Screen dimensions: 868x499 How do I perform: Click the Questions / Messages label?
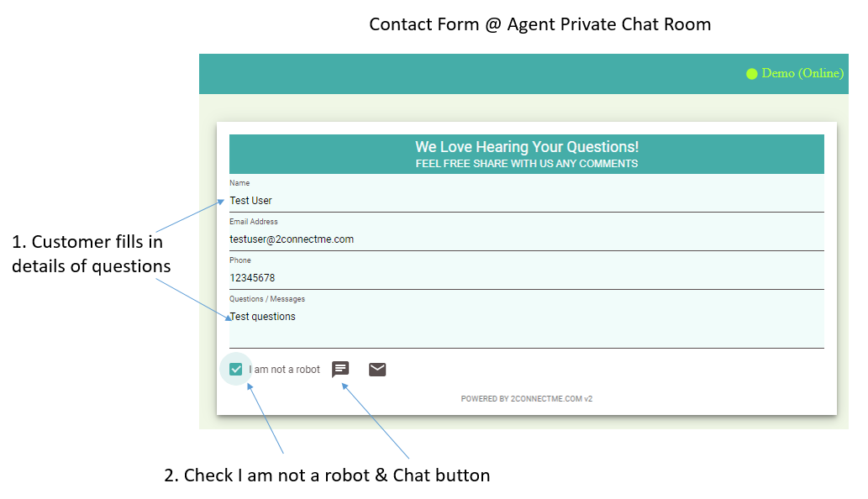click(x=267, y=299)
